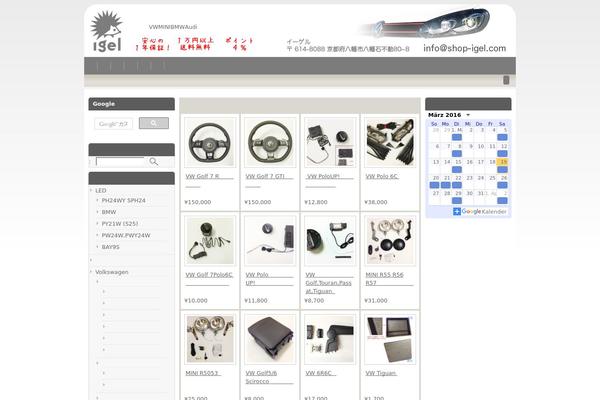Click the ¥38,000 price under VW Polo 6C
The height and width of the screenshot is (400, 600).
click(376, 202)
